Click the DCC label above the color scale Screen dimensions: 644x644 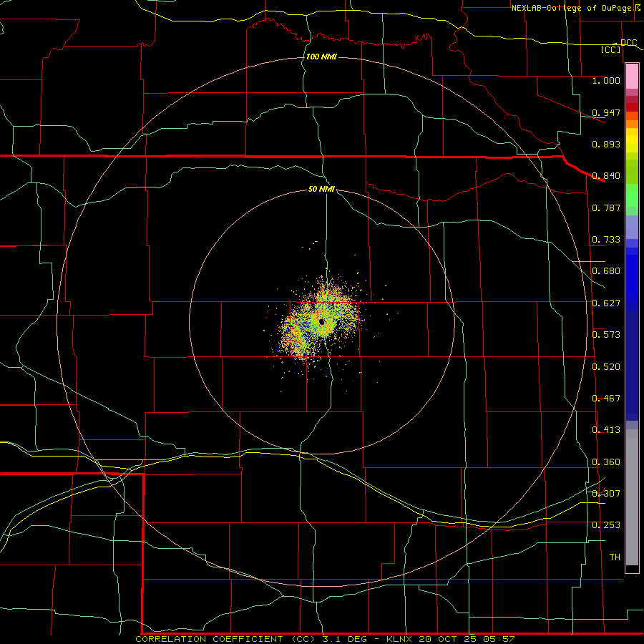(x=628, y=43)
